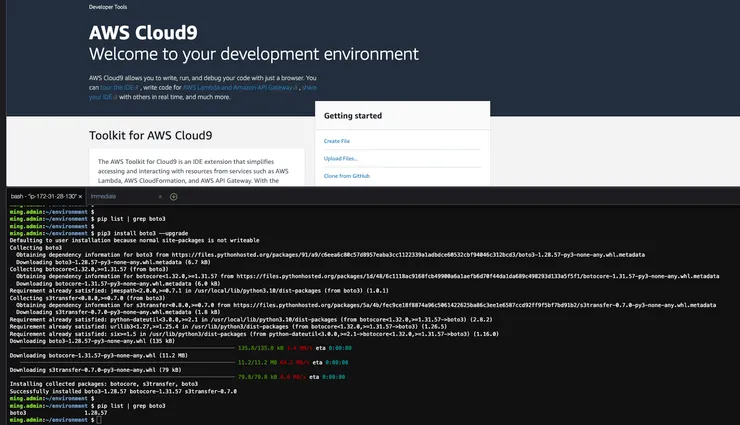The height and width of the screenshot is (425, 740).
Task: Close the Immediate tab
Action: [x=160, y=197]
